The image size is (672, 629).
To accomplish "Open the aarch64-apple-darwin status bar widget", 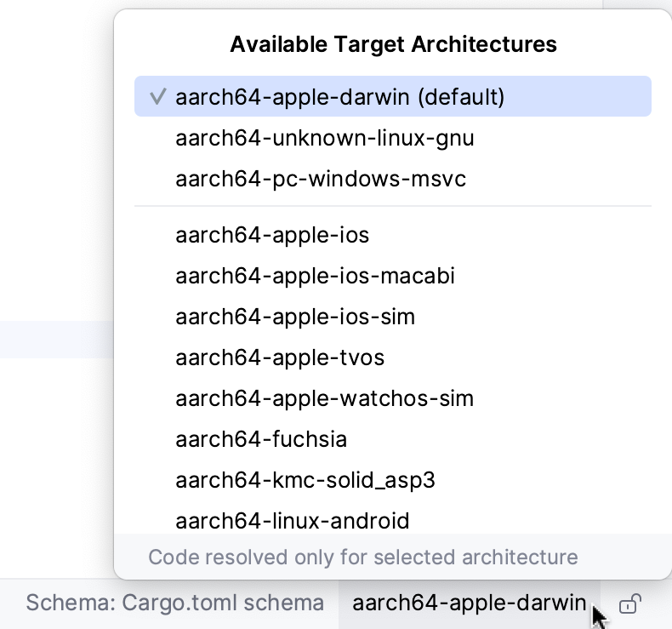I will pos(469,603).
